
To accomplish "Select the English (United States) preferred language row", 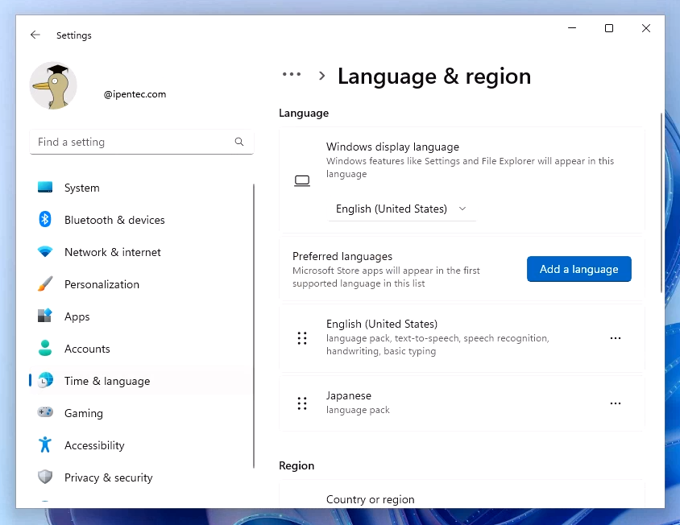I will [x=462, y=338].
